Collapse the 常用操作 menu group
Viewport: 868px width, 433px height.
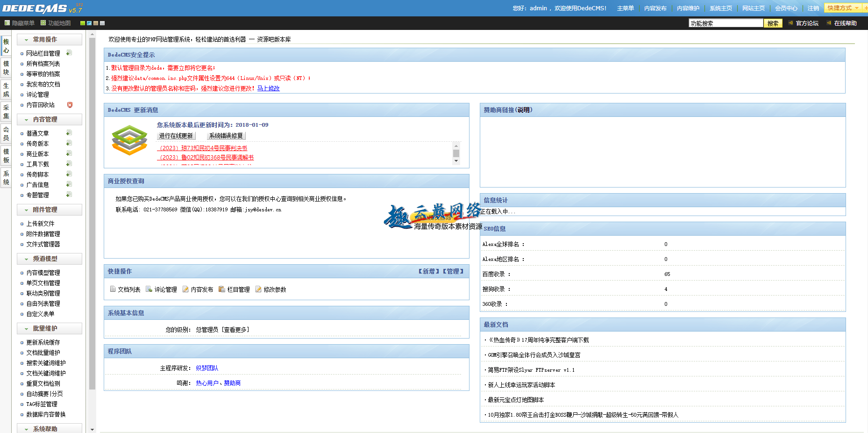tap(50, 39)
